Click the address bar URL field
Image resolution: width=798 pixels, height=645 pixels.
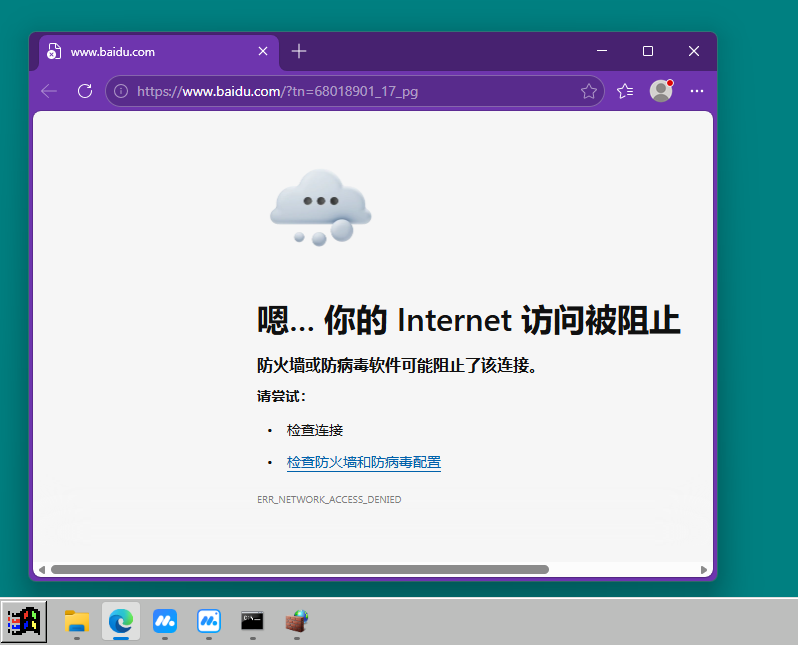pyautogui.click(x=355, y=91)
